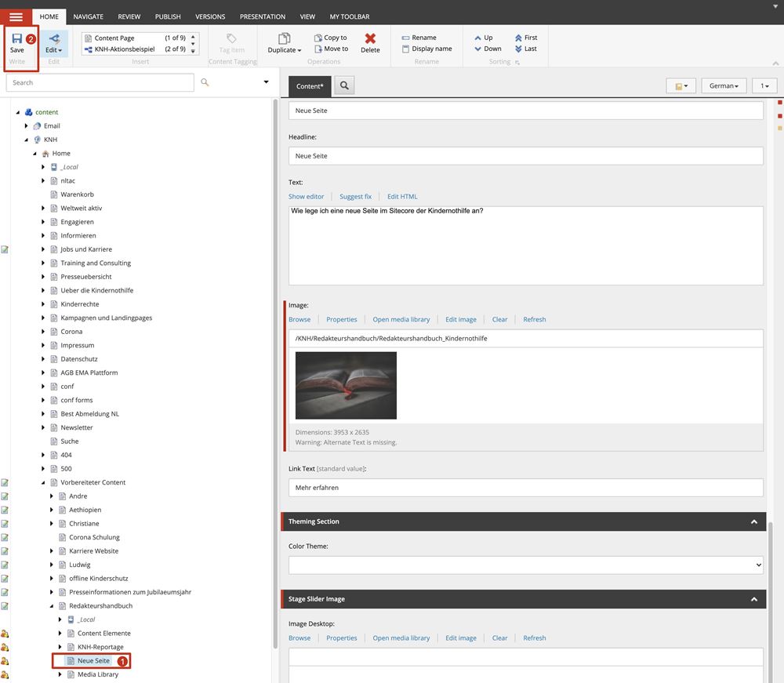Click the book image thumbnail
This screenshot has height=683, width=784.
point(346,385)
